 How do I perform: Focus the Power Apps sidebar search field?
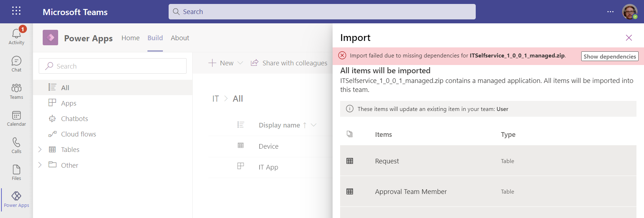113,66
